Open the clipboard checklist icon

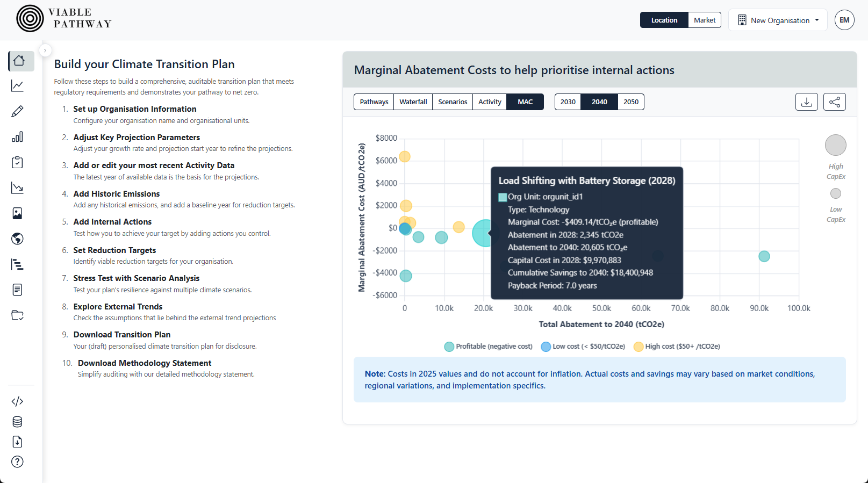pyautogui.click(x=17, y=162)
